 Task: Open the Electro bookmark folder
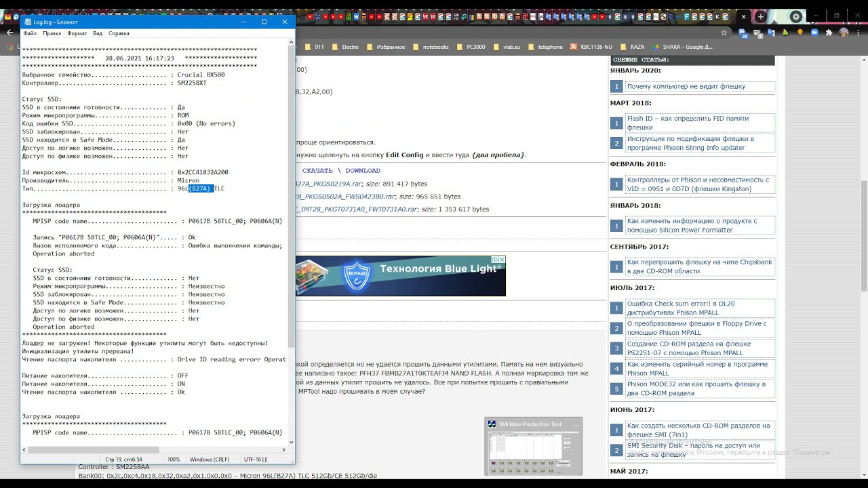(345, 47)
